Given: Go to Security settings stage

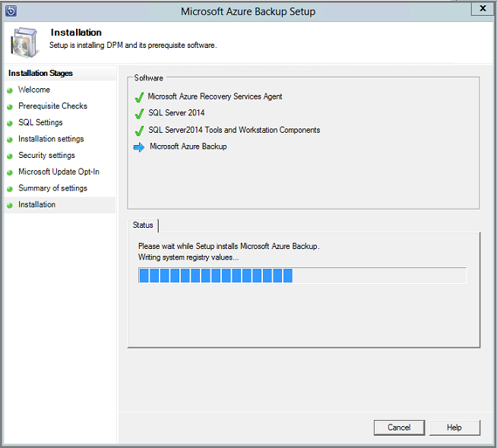Looking at the screenshot, I should (x=46, y=156).
